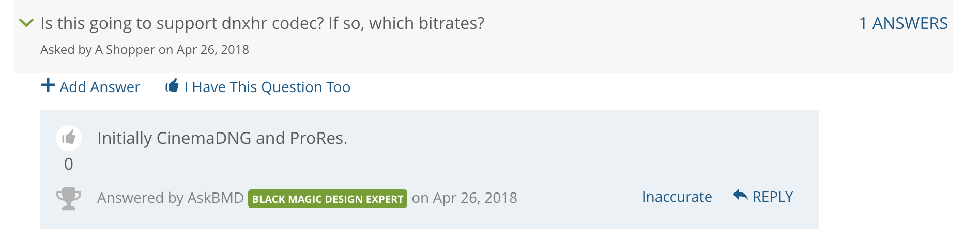Click the thumbs-up icon for question too
The image size is (980, 237).
pyautogui.click(x=172, y=85)
